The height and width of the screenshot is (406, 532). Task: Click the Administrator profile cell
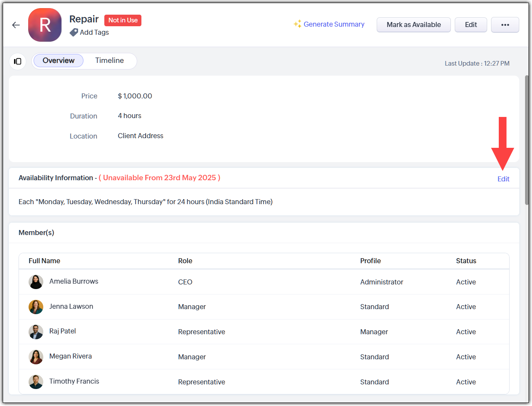[382, 282]
